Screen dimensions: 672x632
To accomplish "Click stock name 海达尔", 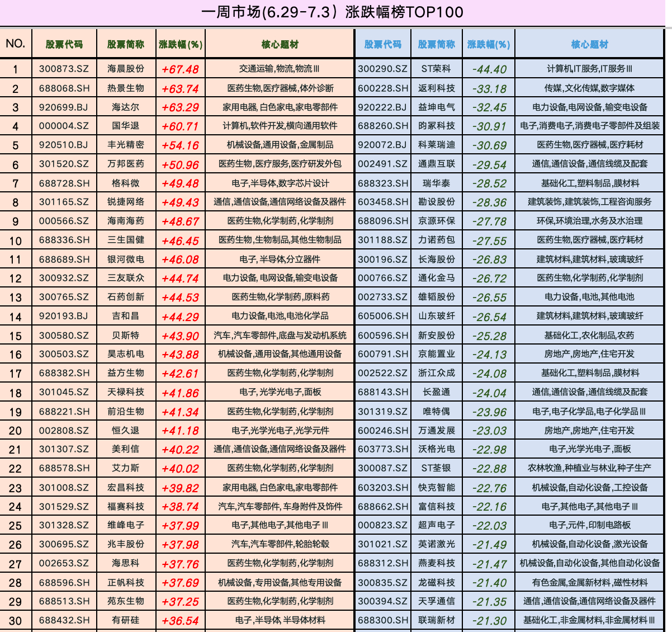I will coord(126,107).
